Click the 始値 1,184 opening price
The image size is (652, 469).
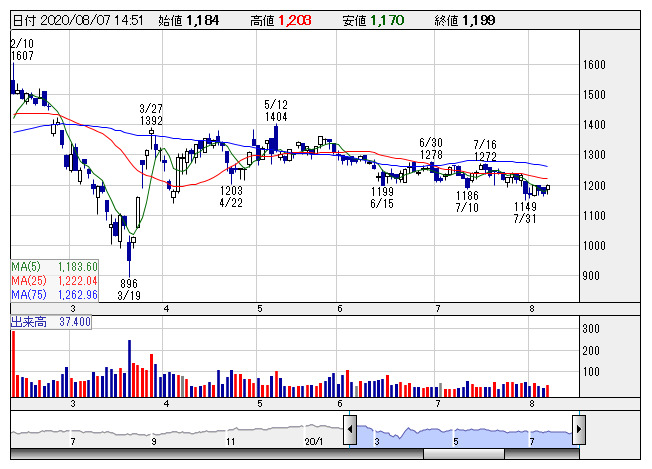coord(188,20)
